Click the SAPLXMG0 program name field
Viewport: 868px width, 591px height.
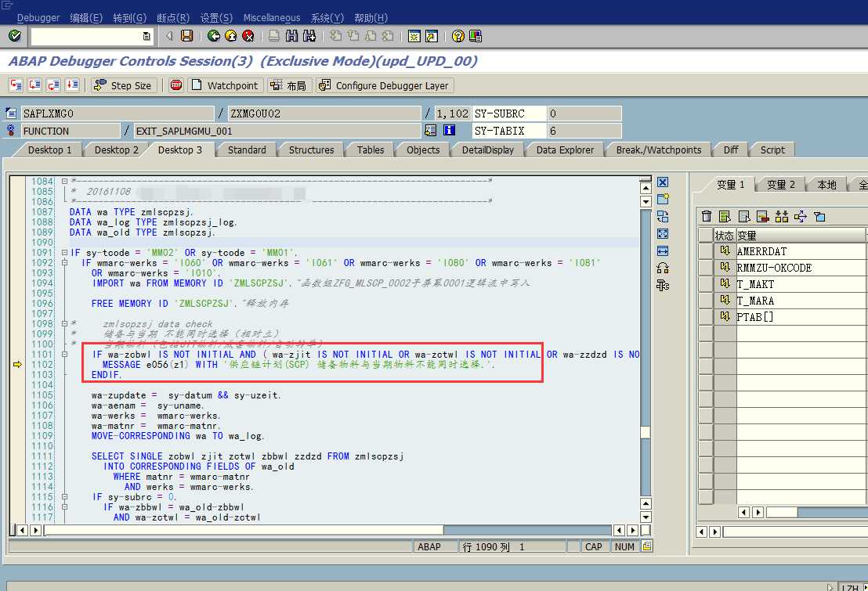(118, 114)
